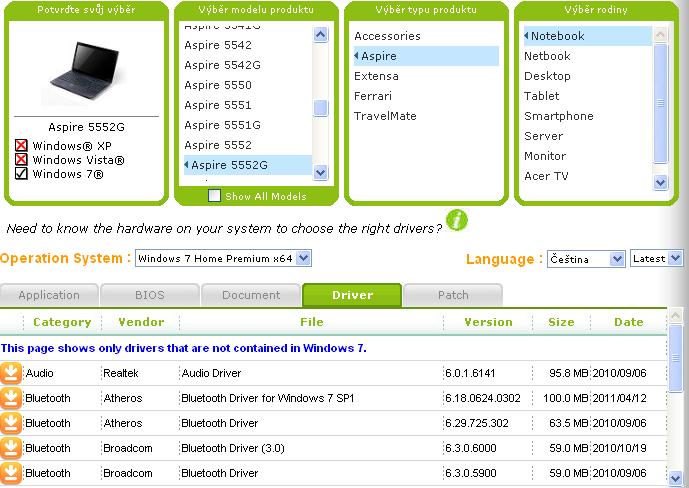Click the Windows Vista unsupported mark
689x488 pixels.
(x=21, y=159)
